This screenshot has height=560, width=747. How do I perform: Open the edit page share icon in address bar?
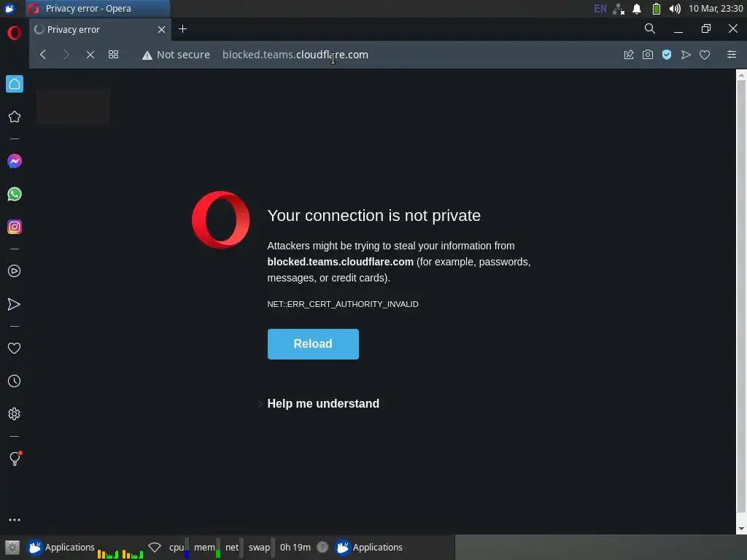coord(629,55)
